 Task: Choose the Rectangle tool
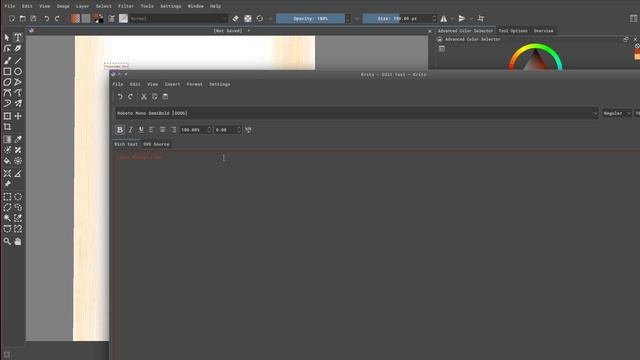pos(7,71)
